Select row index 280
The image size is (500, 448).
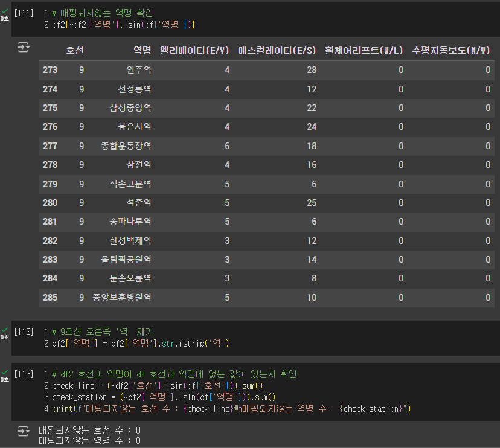50,203
